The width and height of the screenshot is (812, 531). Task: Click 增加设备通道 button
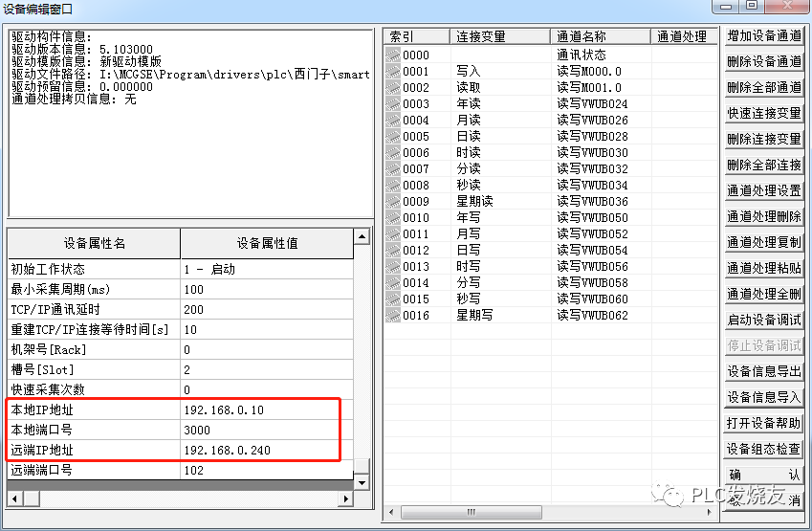(x=764, y=35)
